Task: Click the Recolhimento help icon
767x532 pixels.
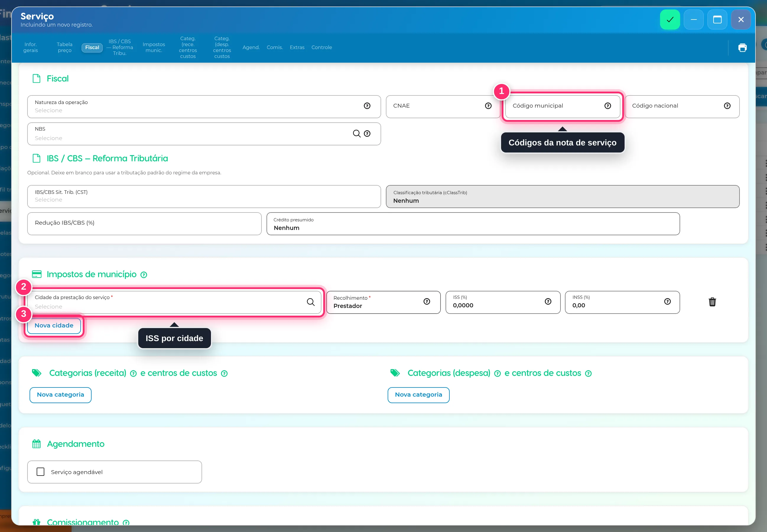Action: [426, 301]
